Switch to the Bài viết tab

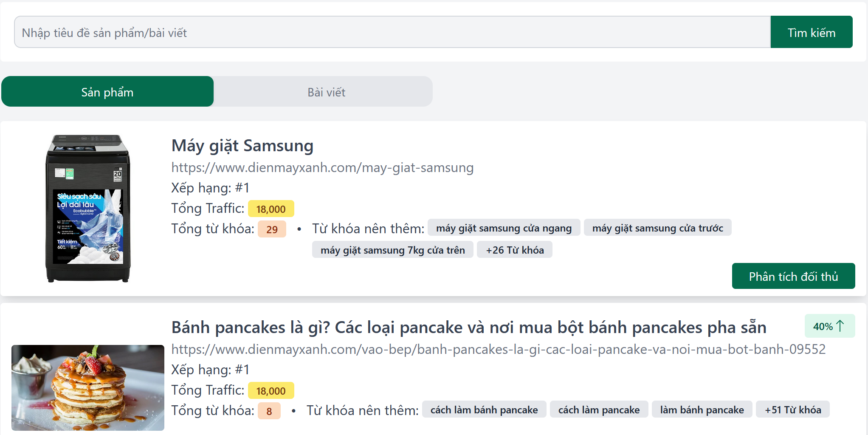[x=326, y=92]
